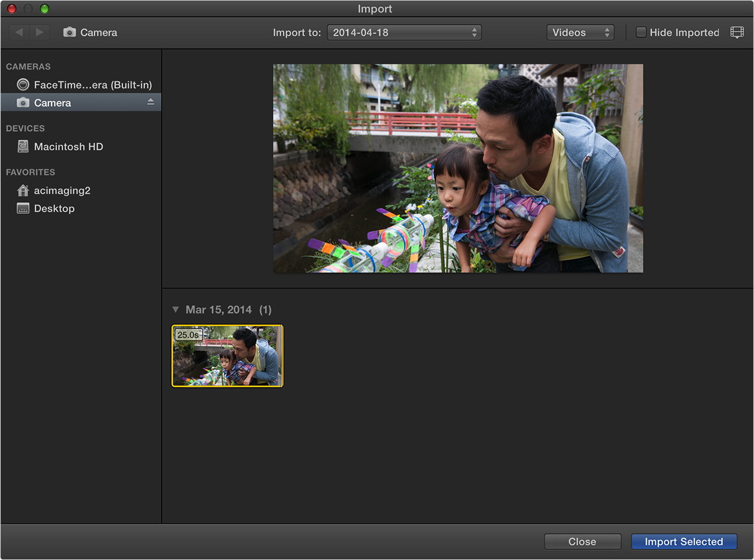Click the eject icon beside Camera
Image resolution: width=754 pixels, height=560 pixels.
[x=150, y=102]
